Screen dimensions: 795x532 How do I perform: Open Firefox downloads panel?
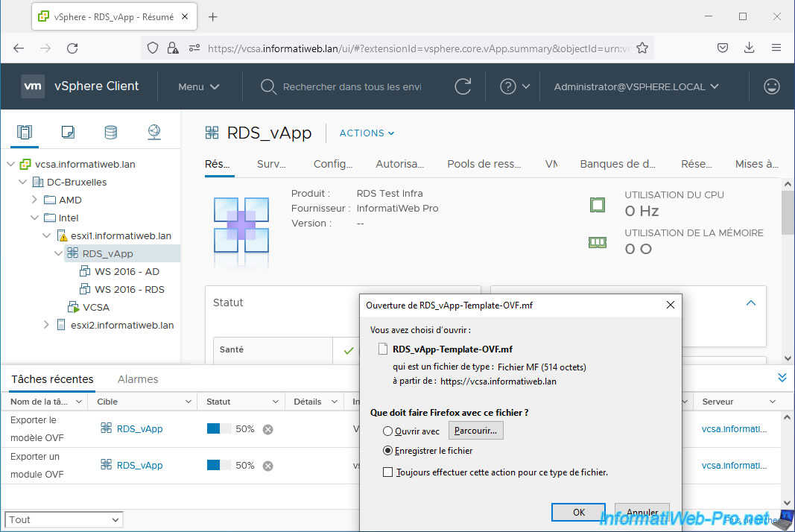750,48
